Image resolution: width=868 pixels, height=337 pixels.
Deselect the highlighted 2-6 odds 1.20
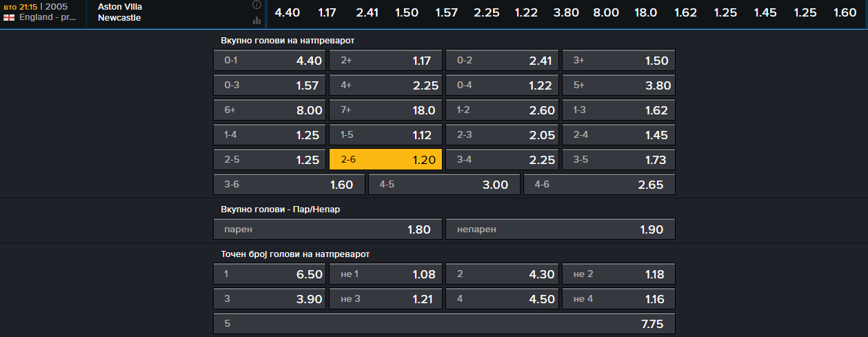click(386, 160)
